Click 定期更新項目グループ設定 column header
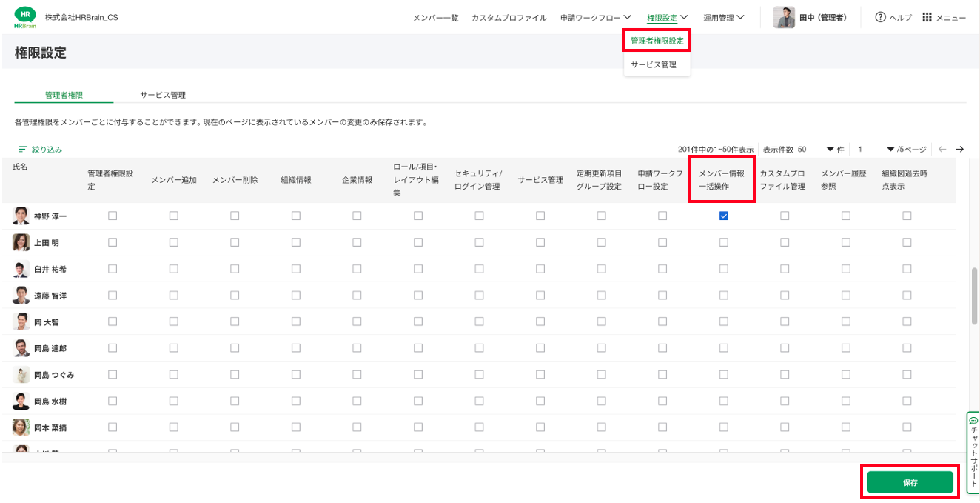 [x=599, y=179]
